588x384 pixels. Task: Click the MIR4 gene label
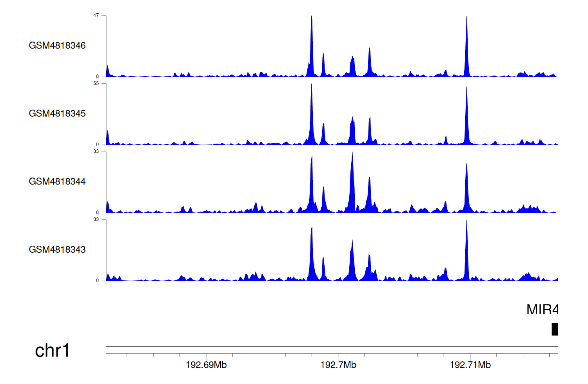542,310
